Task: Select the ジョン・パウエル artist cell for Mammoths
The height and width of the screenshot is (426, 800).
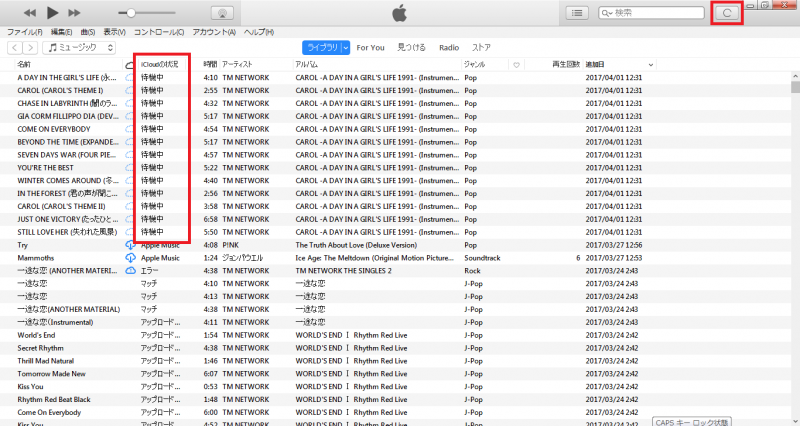Action: (242, 258)
